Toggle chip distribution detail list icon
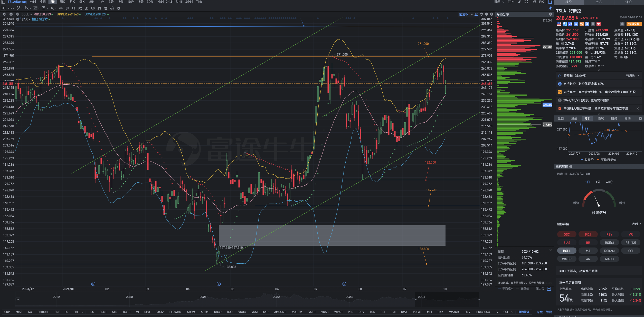This screenshot has width=644, height=317. point(549,289)
